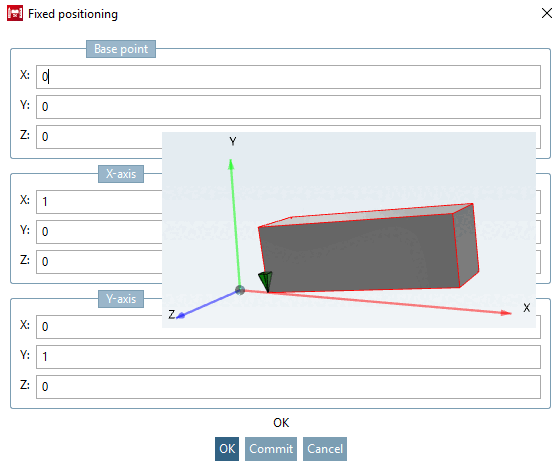Close the Fixed positioning dialog

click(546, 14)
